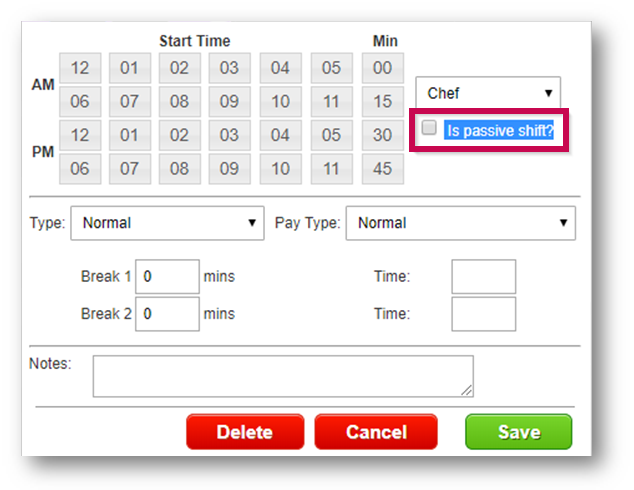Select 03 in the PM hours row
The height and width of the screenshot is (490, 634).
click(230, 135)
